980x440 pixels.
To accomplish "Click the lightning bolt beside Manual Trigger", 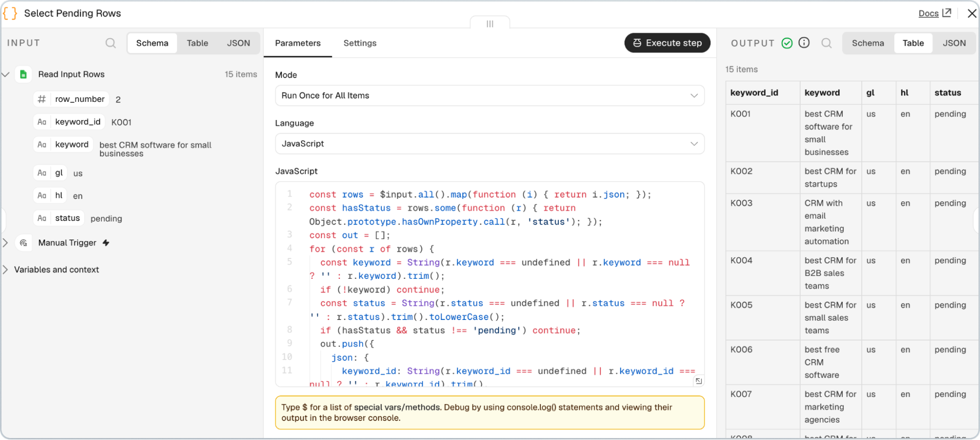I will coord(106,243).
